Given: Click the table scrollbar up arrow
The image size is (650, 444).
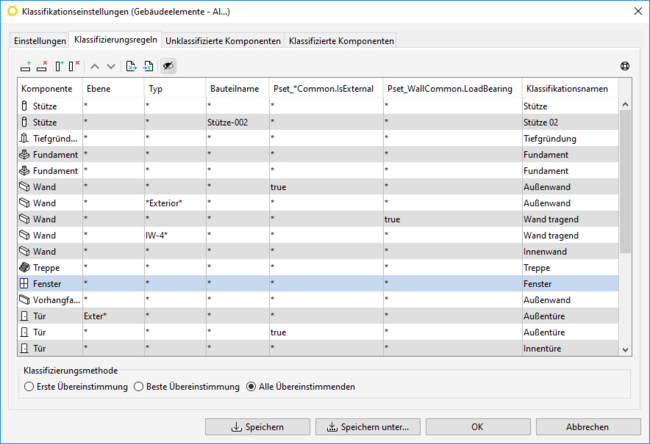Looking at the screenshot, I should click(x=625, y=104).
